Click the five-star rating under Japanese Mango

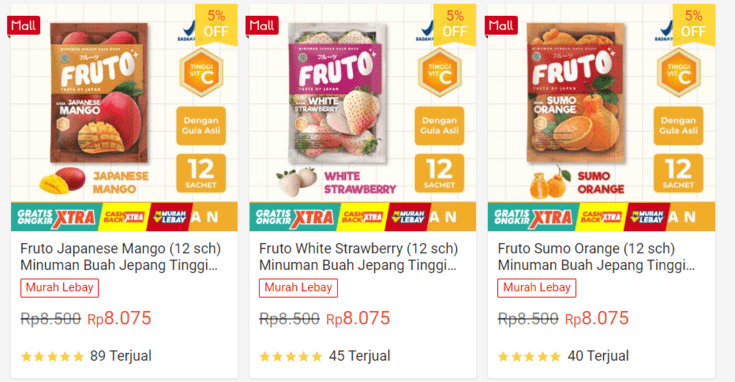tap(52, 357)
